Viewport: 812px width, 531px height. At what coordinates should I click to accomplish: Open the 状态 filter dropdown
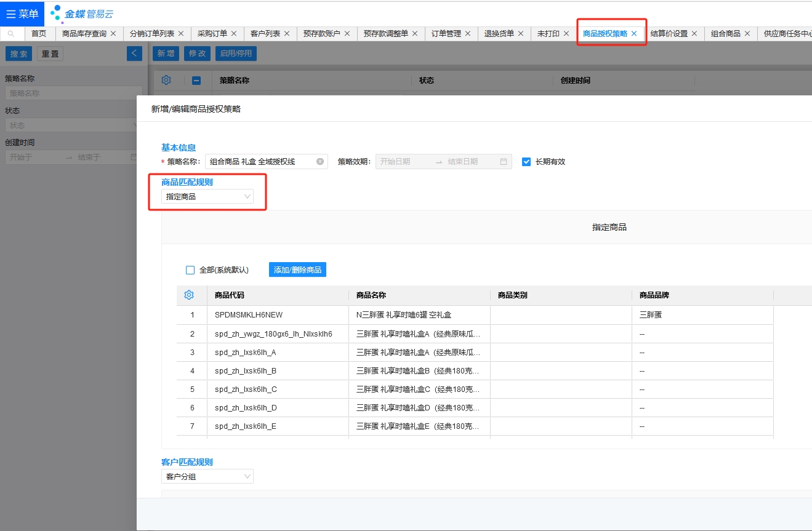tap(71, 125)
